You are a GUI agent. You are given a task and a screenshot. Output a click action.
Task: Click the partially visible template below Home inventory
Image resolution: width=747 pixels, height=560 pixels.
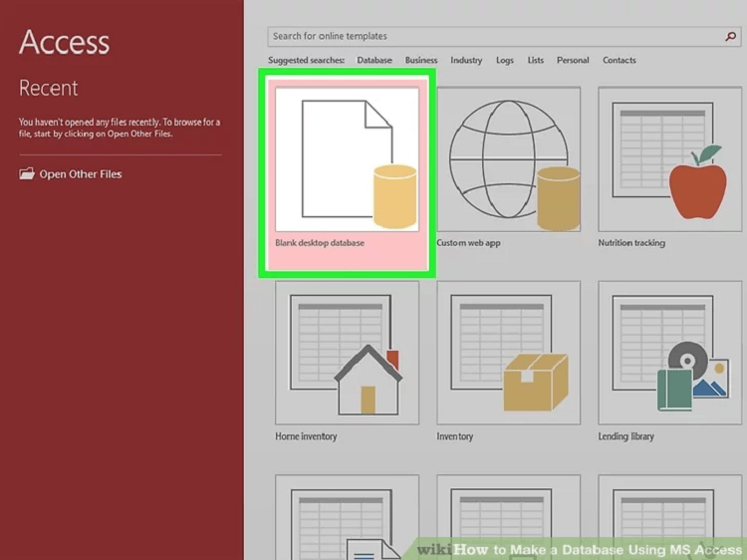tap(347, 518)
